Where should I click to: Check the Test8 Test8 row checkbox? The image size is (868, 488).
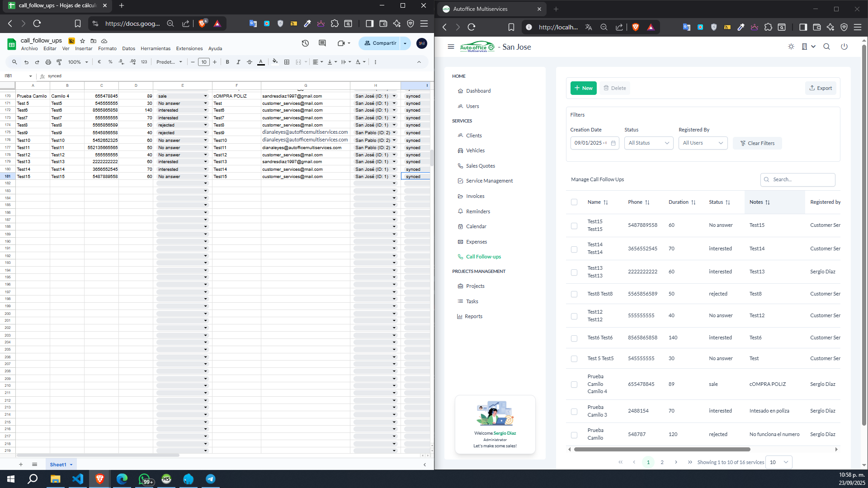pos(574,294)
